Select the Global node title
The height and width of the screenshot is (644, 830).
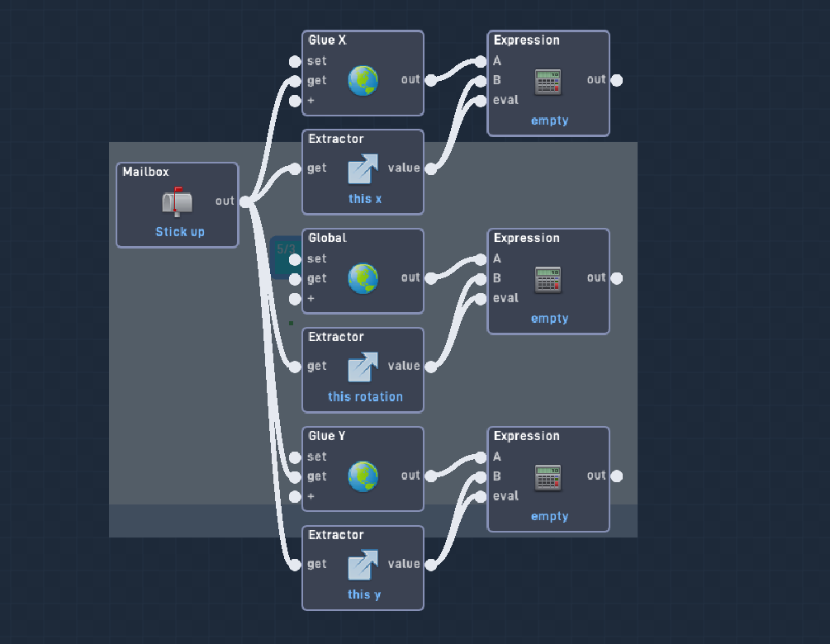click(x=328, y=238)
